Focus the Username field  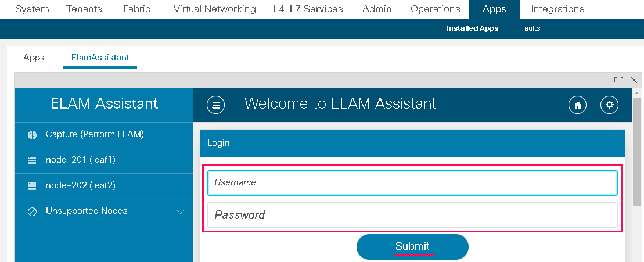point(412,183)
